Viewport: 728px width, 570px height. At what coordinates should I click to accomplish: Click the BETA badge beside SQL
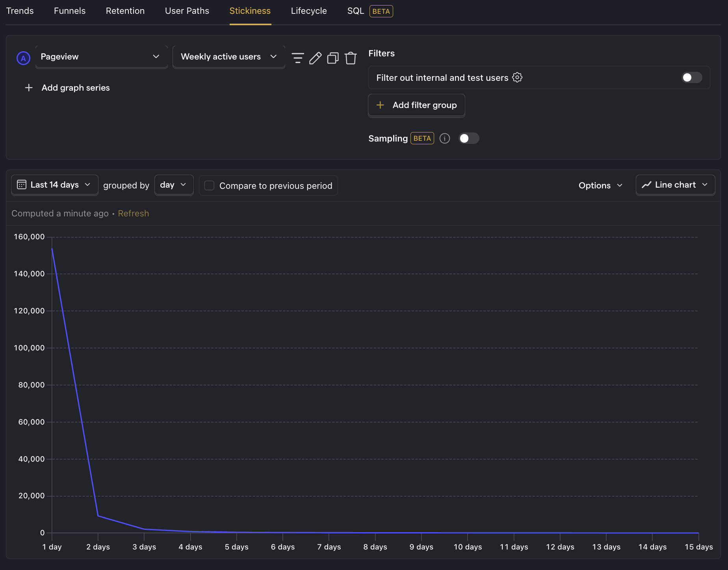pos(381,11)
